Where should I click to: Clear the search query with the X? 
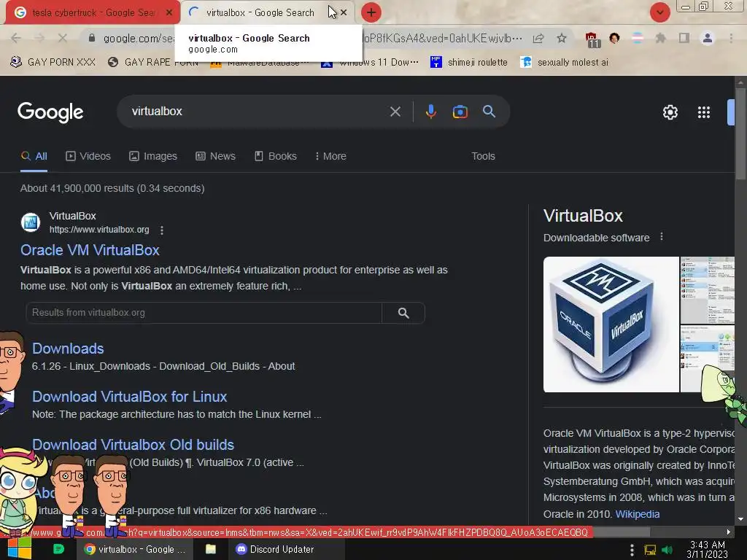395,112
